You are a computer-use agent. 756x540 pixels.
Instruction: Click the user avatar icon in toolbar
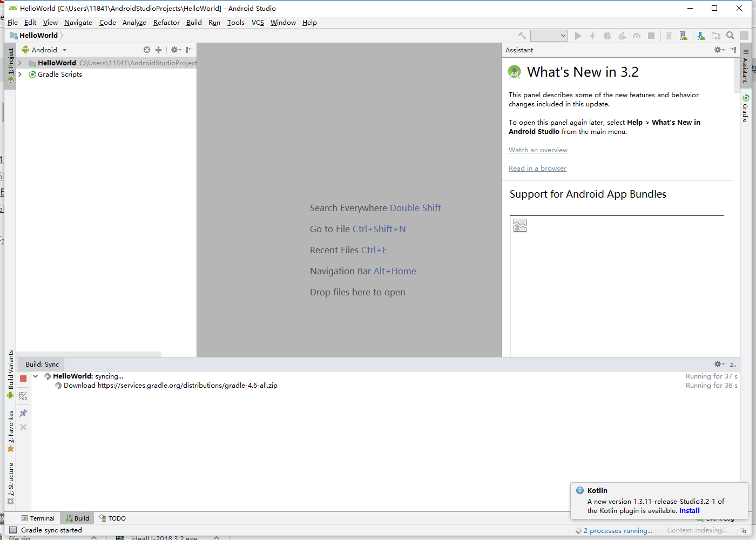coord(744,36)
